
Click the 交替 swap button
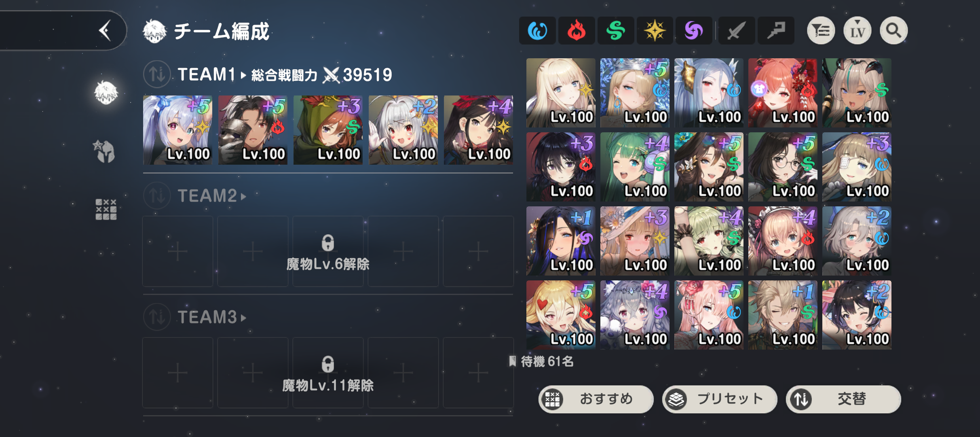click(843, 399)
